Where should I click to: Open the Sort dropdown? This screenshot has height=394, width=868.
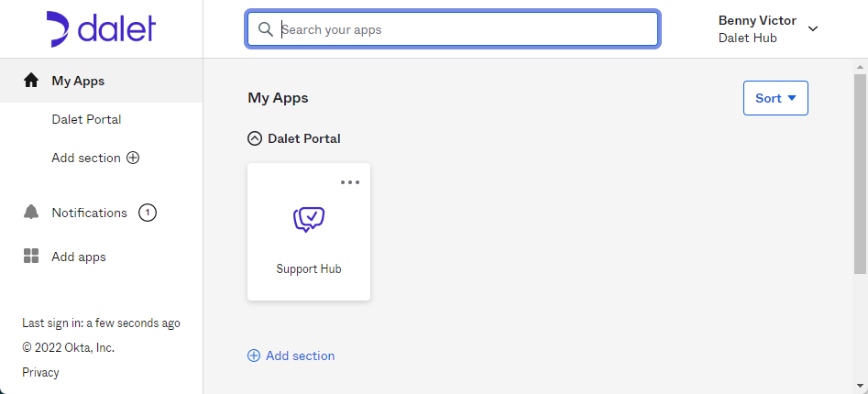[x=775, y=98]
